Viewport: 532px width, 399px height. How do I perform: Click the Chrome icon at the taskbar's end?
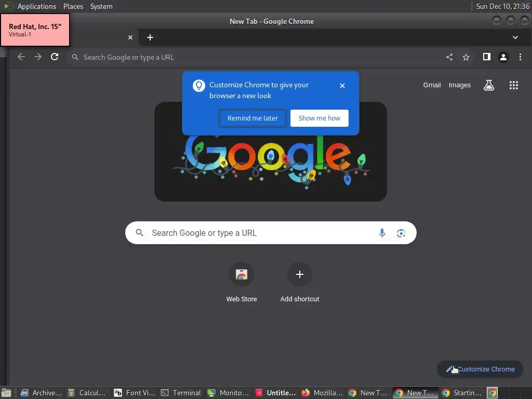pos(492,393)
